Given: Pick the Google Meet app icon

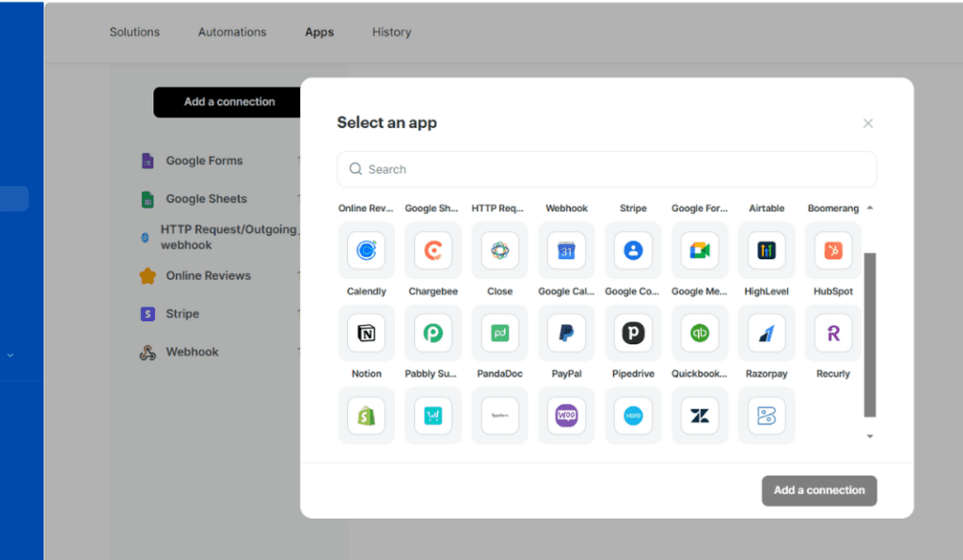Looking at the screenshot, I should [x=700, y=251].
